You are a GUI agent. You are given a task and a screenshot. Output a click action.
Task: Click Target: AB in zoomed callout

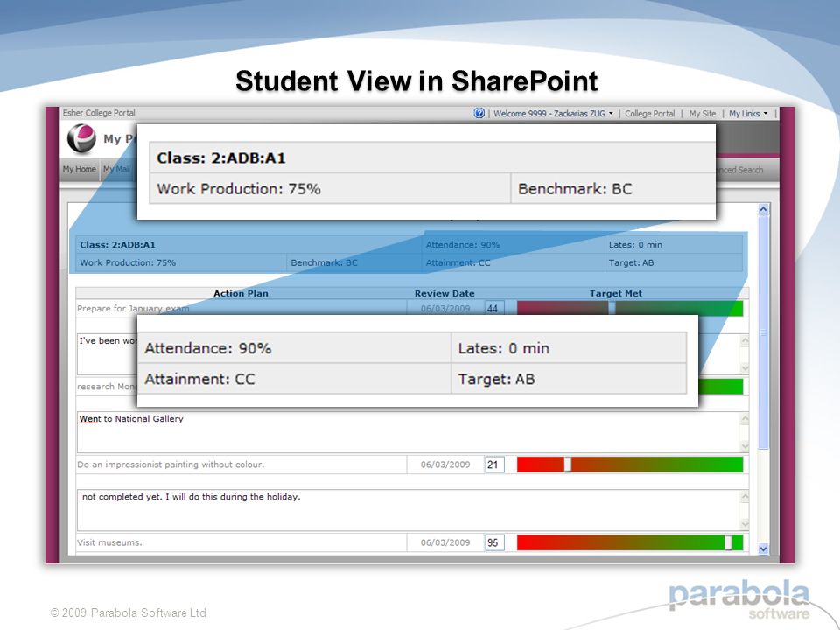(497, 379)
